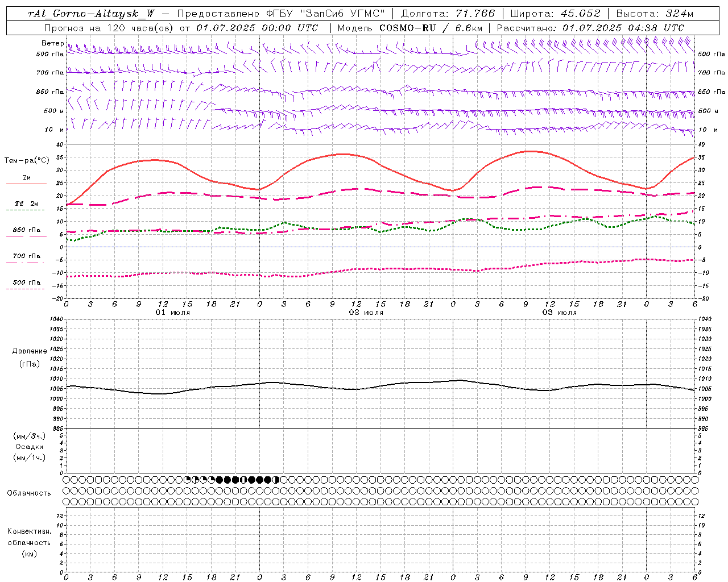Click the station title rAl_Gorno-Altaysk_W
Viewport: 728px width, 582px height.
point(92,14)
